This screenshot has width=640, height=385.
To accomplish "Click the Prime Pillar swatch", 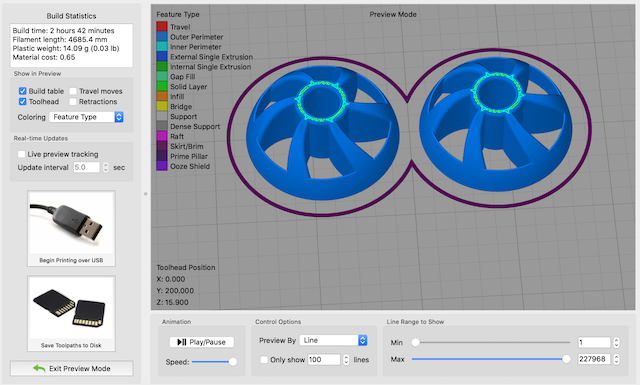I will pyautogui.click(x=162, y=156).
